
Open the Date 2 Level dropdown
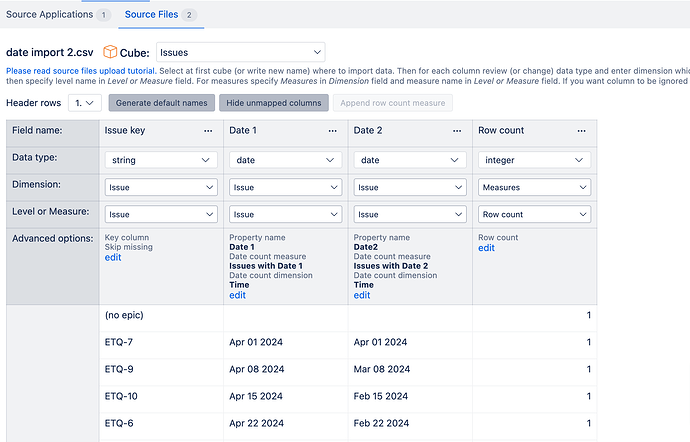click(410, 214)
